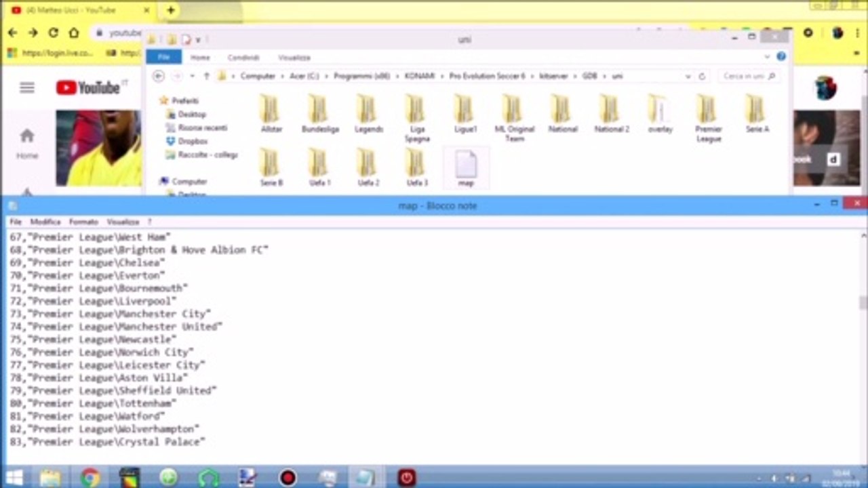Open the Notepad Visualizza menu
The width and height of the screenshot is (868, 488).
pyautogui.click(x=123, y=222)
